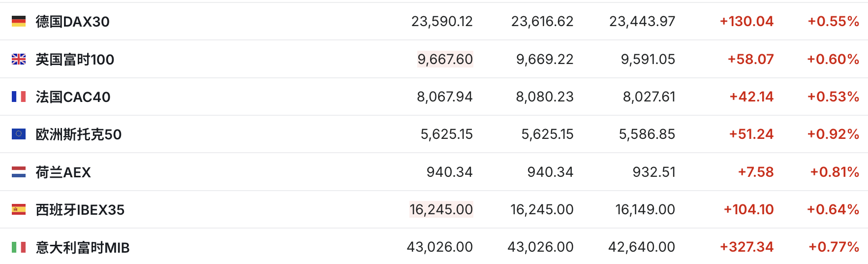Screen dimensions: 868x264
Task: Open the 法国CAC40 index page
Action: (73, 97)
